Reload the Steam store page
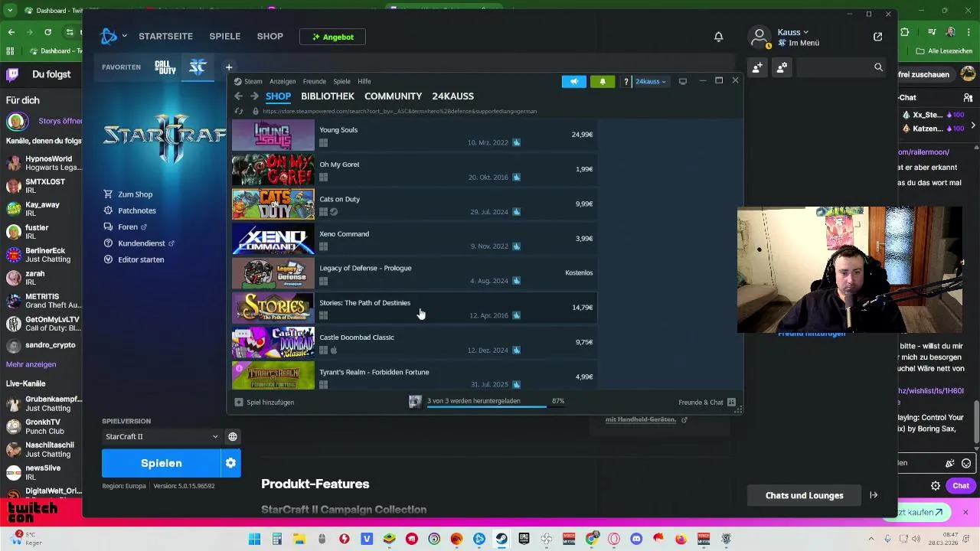Viewport: 980px width, 551px height. [239, 111]
